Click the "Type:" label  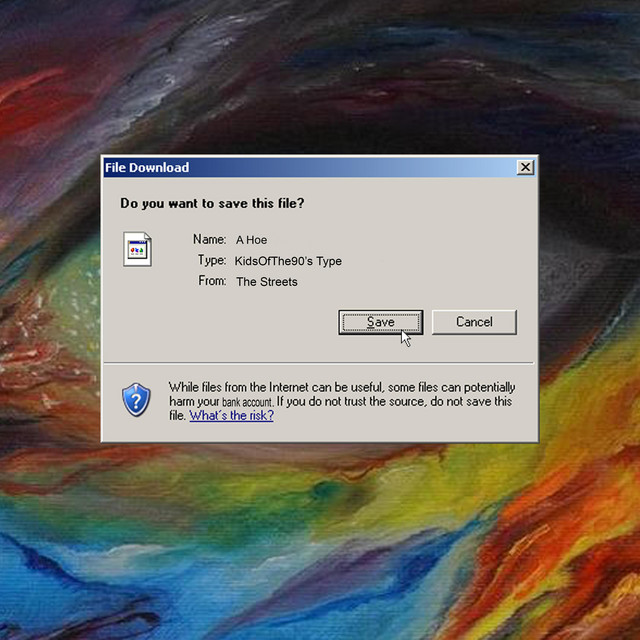tap(212, 260)
